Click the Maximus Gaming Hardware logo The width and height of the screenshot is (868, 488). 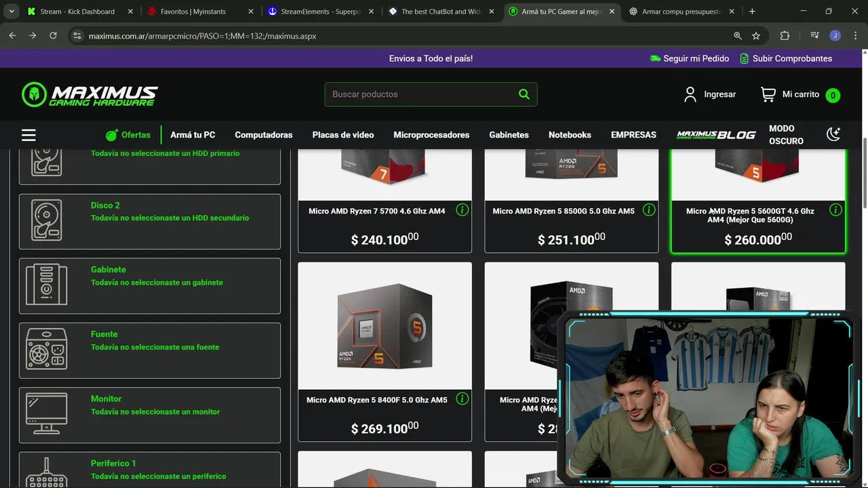(x=90, y=95)
